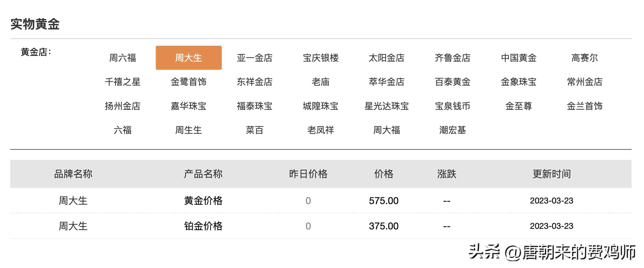
Task: View 高赛尔 gold prices
Action: [x=585, y=58]
